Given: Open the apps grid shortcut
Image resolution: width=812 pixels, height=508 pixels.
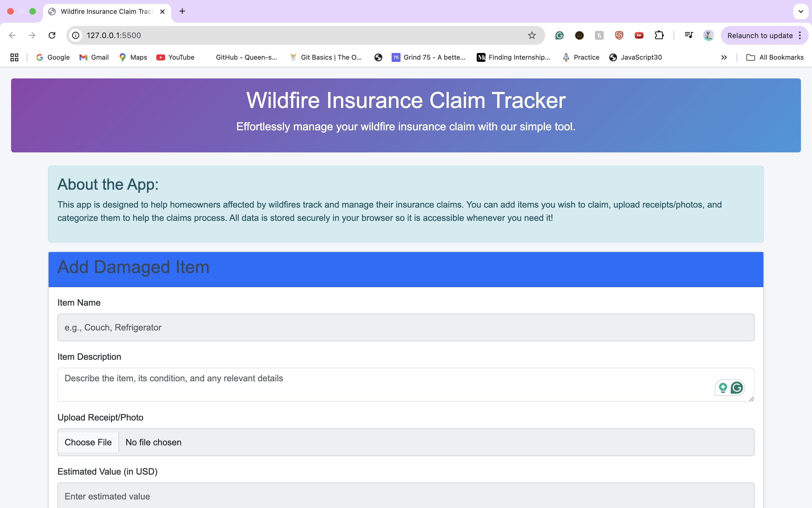Looking at the screenshot, I should click(x=14, y=57).
